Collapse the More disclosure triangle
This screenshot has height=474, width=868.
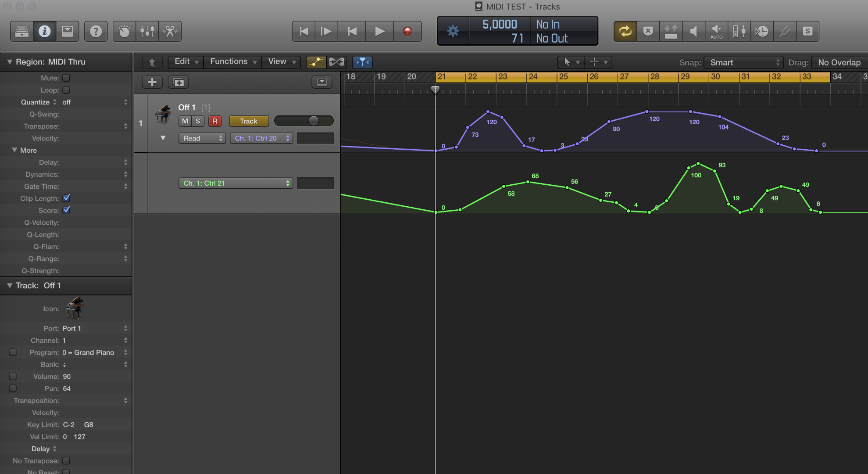(14, 150)
